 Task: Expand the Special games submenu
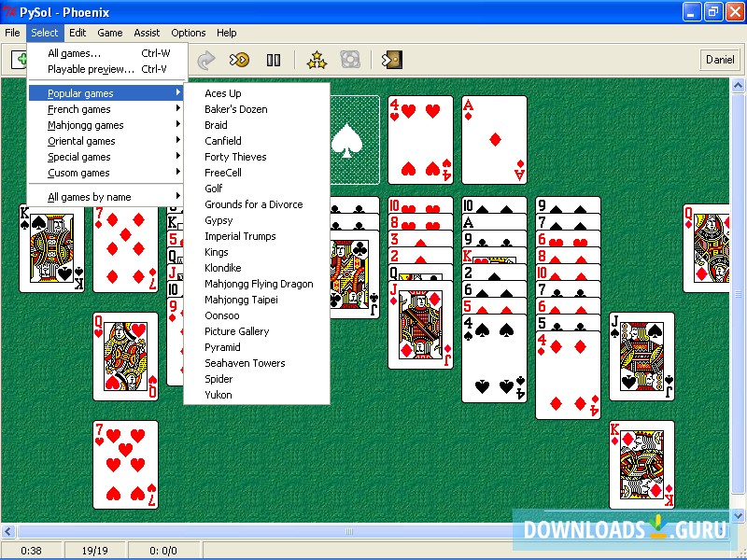click(106, 157)
